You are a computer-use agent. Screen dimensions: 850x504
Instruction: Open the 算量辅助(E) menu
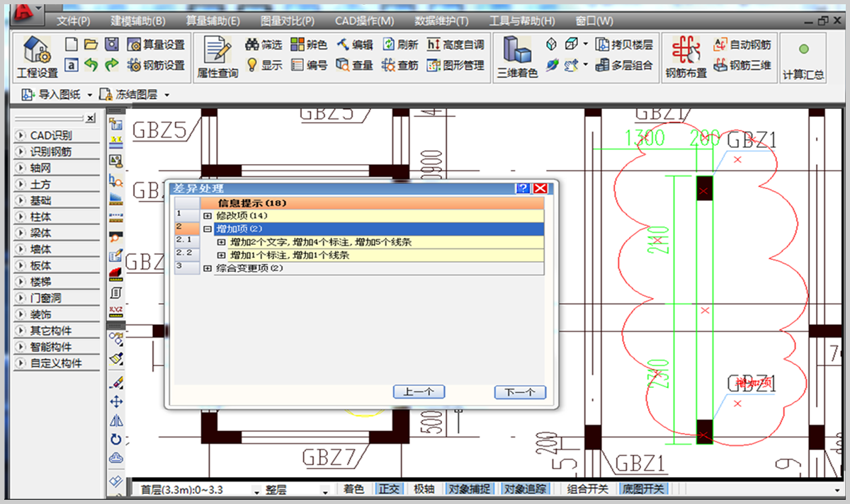point(212,21)
